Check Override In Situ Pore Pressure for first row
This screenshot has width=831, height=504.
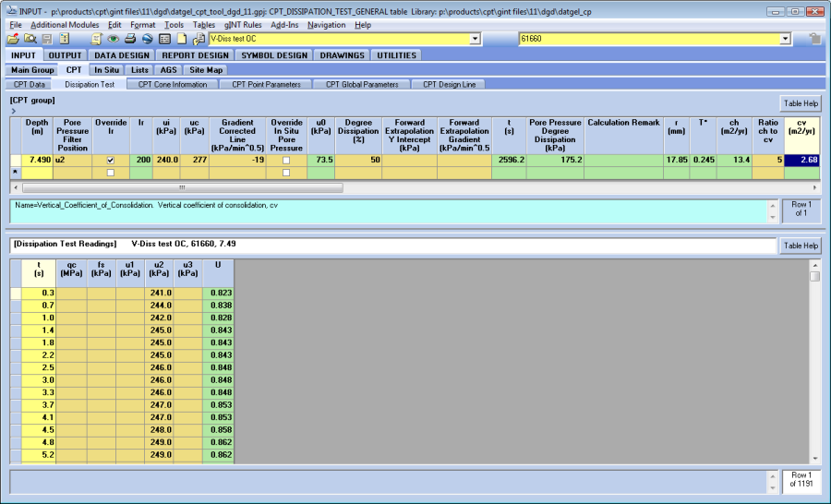pyautogui.click(x=285, y=160)
